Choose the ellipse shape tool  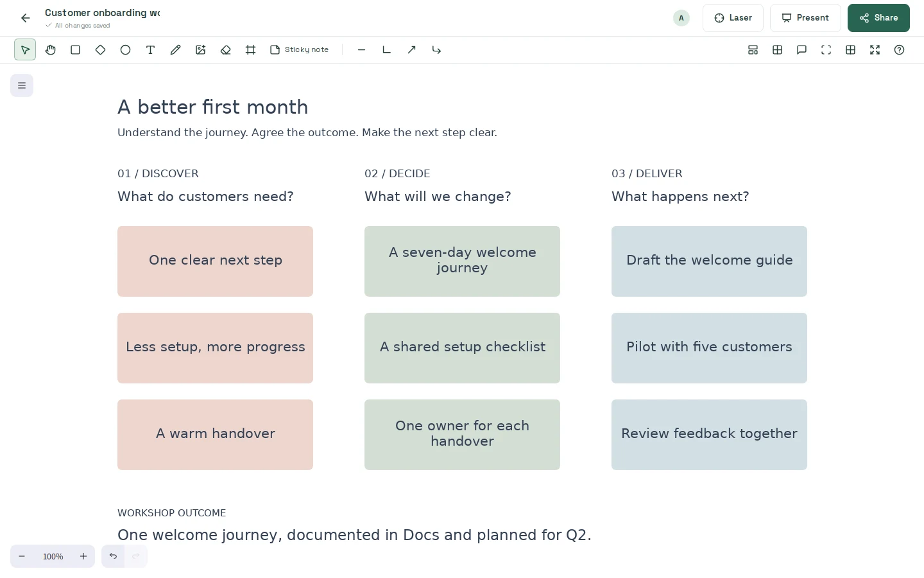coord(125,49)
